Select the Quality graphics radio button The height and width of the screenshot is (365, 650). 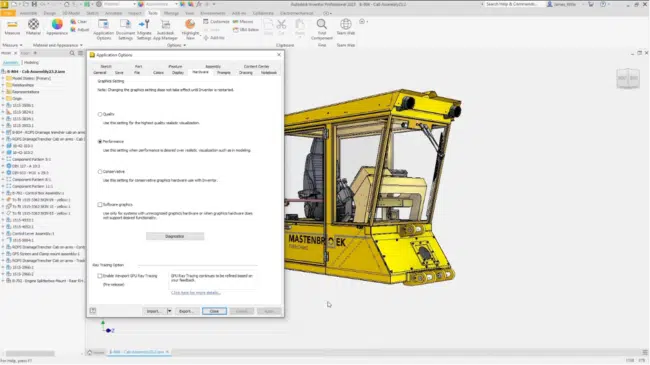[x=100, y=114]
